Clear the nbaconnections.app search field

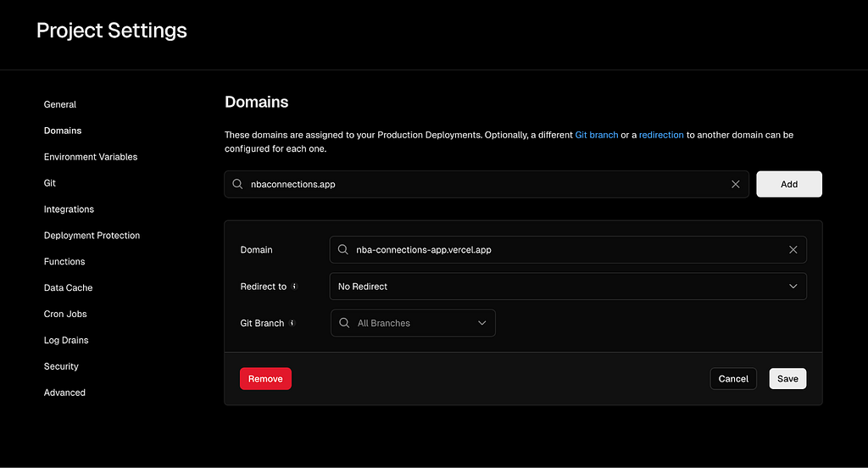(735, 185)
